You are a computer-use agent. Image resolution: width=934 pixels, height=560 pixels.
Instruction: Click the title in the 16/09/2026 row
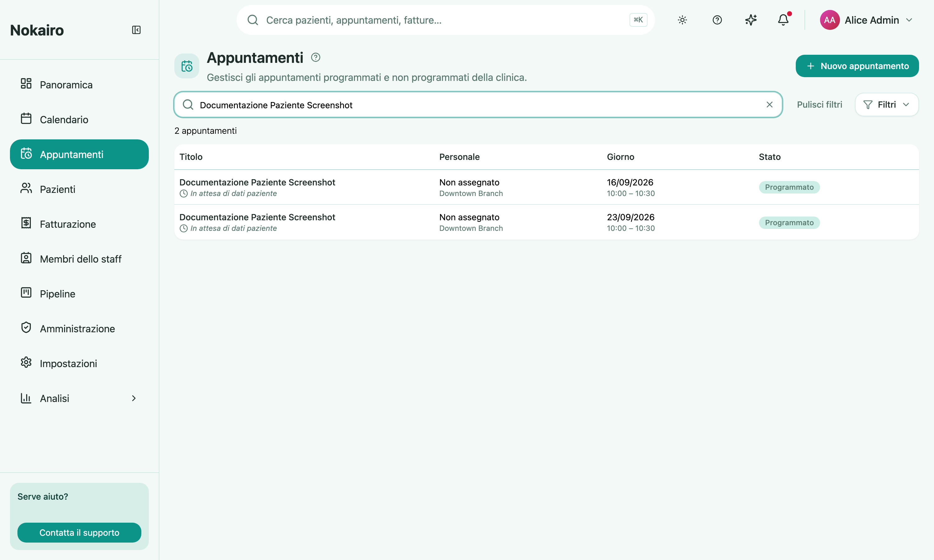pyautogui.click(x=257, y=182)
